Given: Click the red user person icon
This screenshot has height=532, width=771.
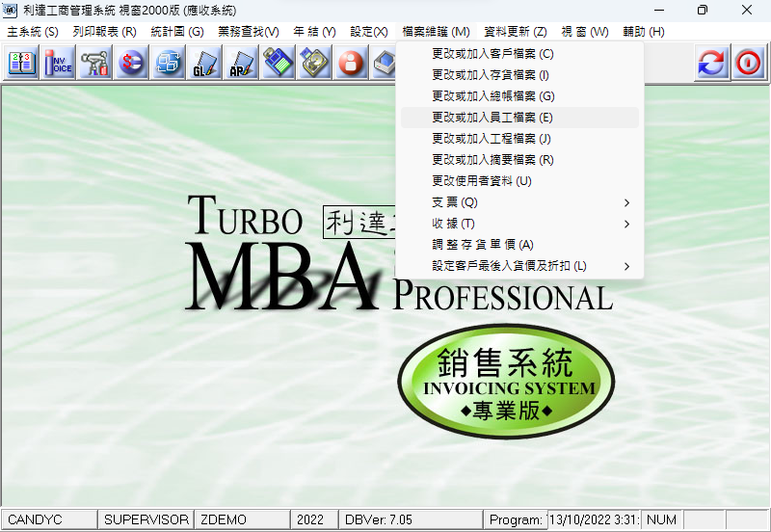Looking at the screenshot, I should pos(351,63).
